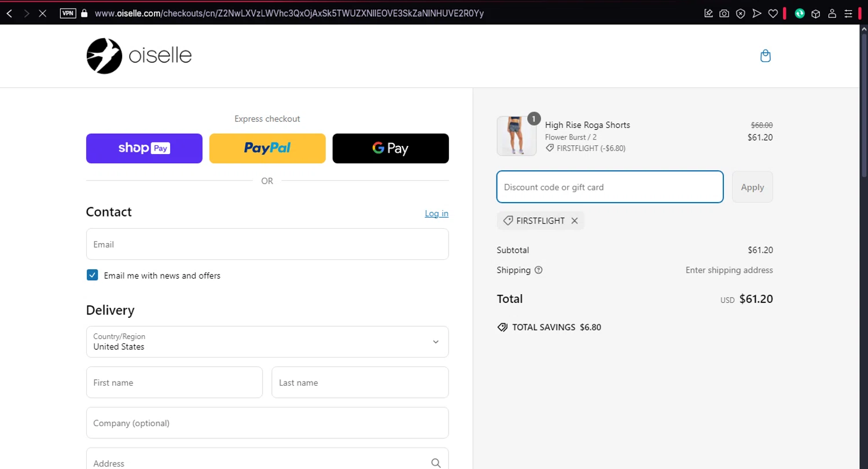
Task: Add page to bookmarks with heart icon
Action: (773, 13)
